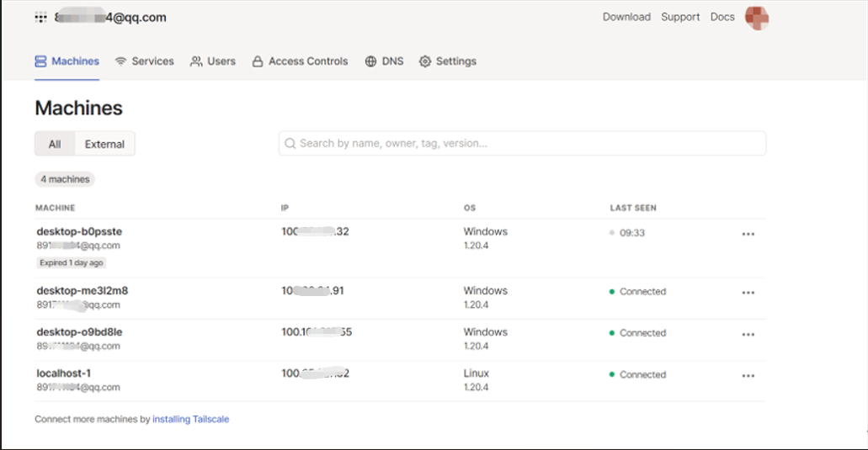868x450 pixels.
Task: Switch to External machines filter
Action: pyautogui.click(x=104, y=144)
